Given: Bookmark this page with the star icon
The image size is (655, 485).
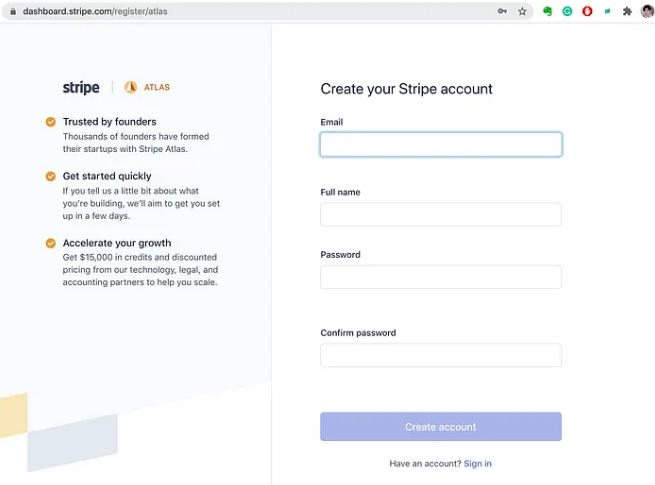Looking at the screenshot, I should pos(522,11).
